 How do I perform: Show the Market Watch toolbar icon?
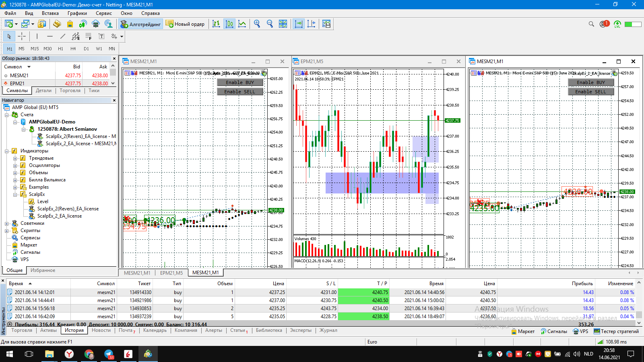coord(42,24)
